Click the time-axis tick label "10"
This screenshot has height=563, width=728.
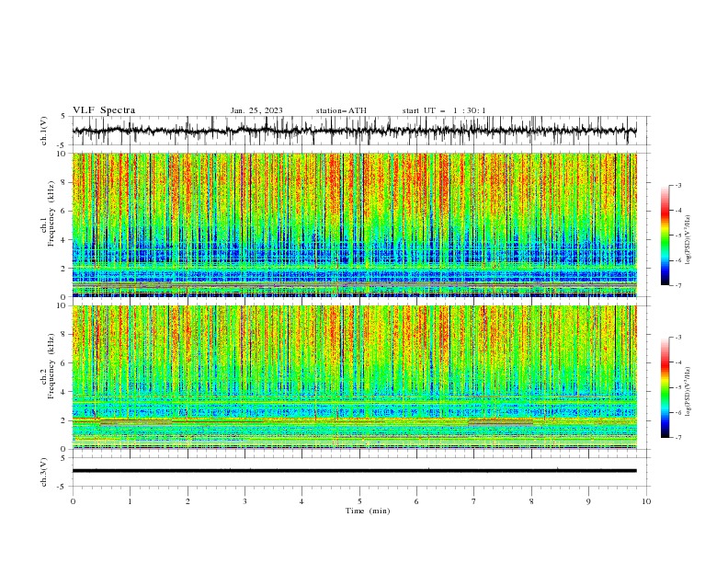(x=646, y=501)
